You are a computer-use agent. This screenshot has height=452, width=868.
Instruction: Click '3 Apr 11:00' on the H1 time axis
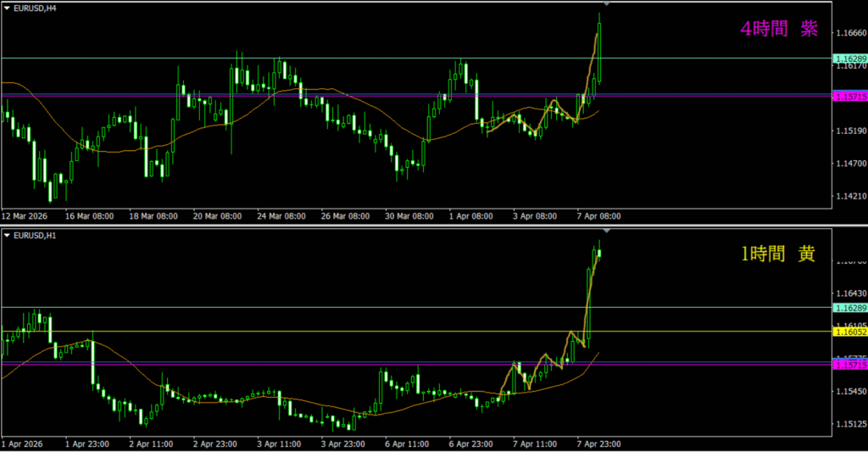(x=280, y=443)
